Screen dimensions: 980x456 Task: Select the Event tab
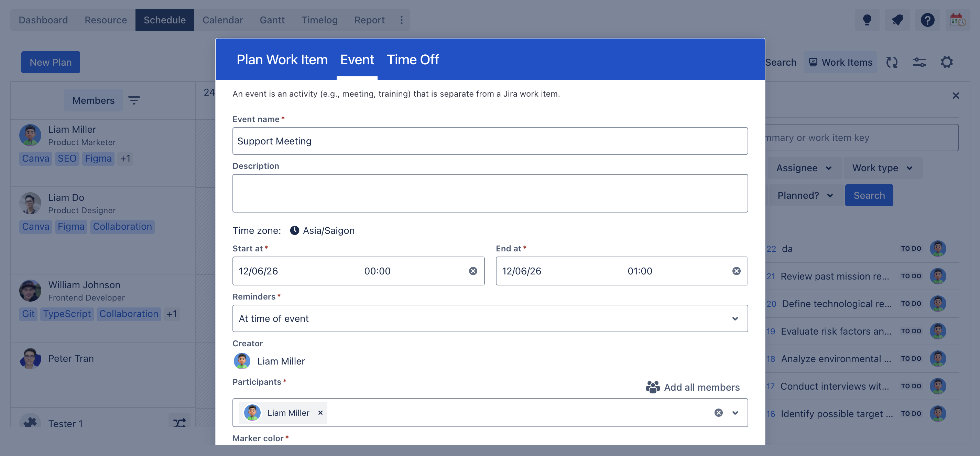[x=357, y=59]
